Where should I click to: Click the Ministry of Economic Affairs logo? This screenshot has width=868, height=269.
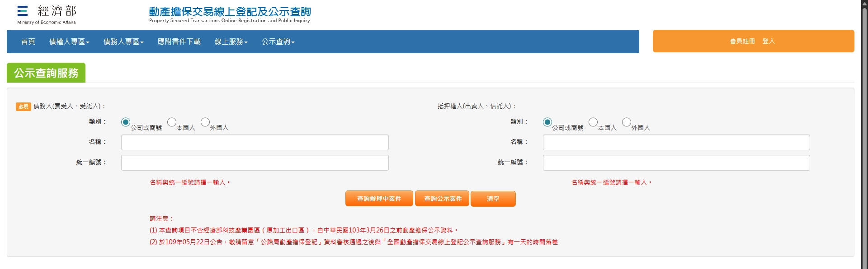[x=47, y=14]
